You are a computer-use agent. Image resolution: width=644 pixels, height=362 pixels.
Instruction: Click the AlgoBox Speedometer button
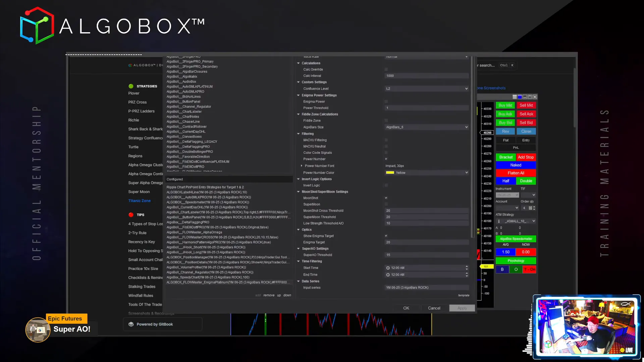click(516, 239)
